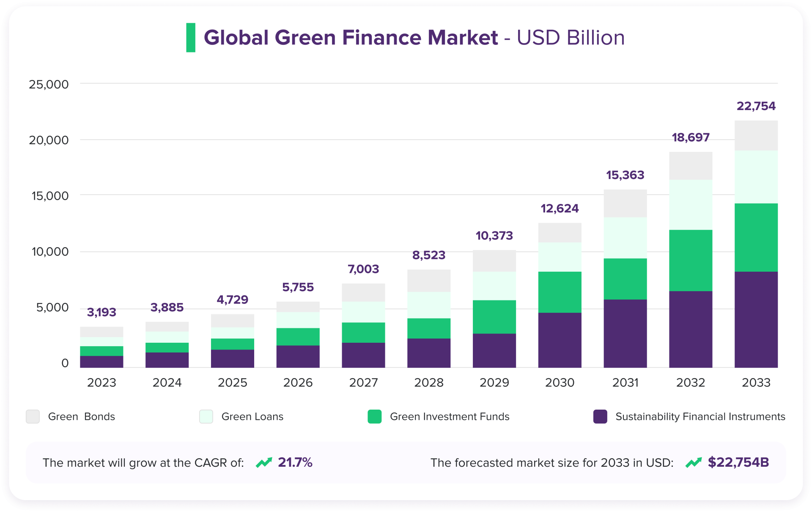This screenshot has height=512, width=812.
Task: Click the Green Loans legend swatch
Action: [x=206, y=416]
